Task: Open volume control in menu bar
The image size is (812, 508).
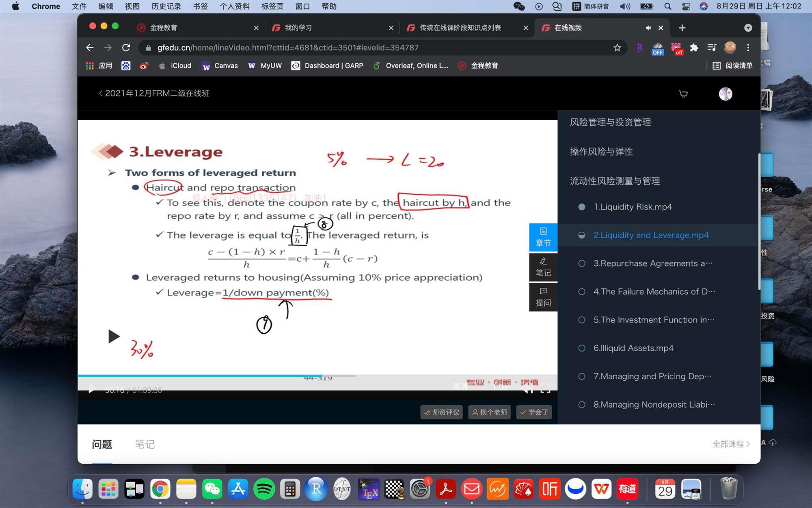Action: pos(625,6)
